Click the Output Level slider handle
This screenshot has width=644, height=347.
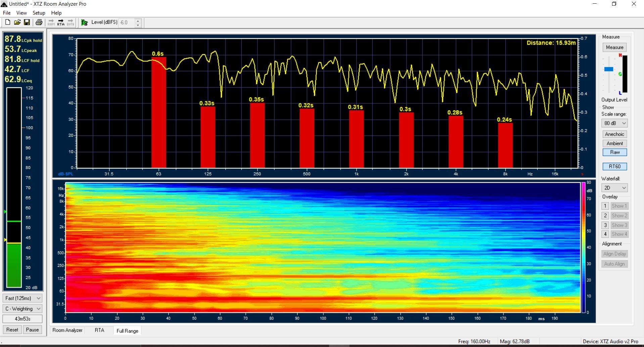point(609,69)
